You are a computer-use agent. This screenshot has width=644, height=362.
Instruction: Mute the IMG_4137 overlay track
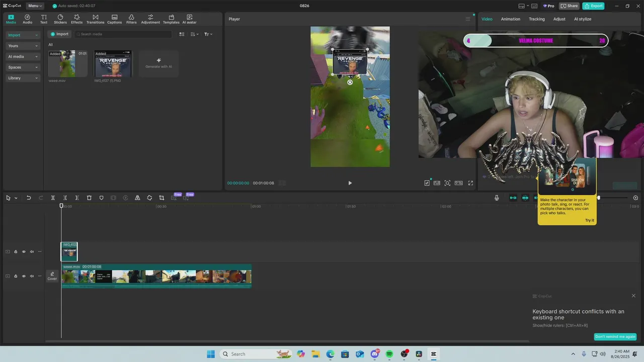32,252
